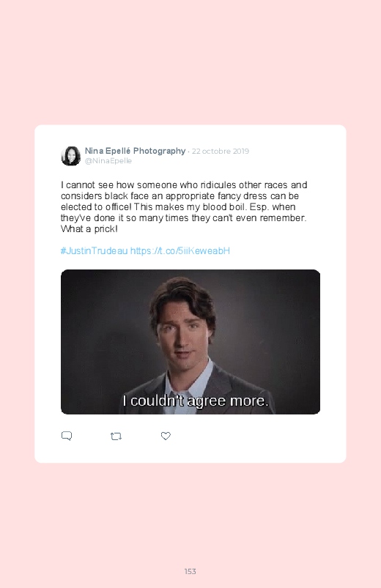Open the embedded GIF of the man
Viewport: 381px width, 588px height.
coord(190,342)
